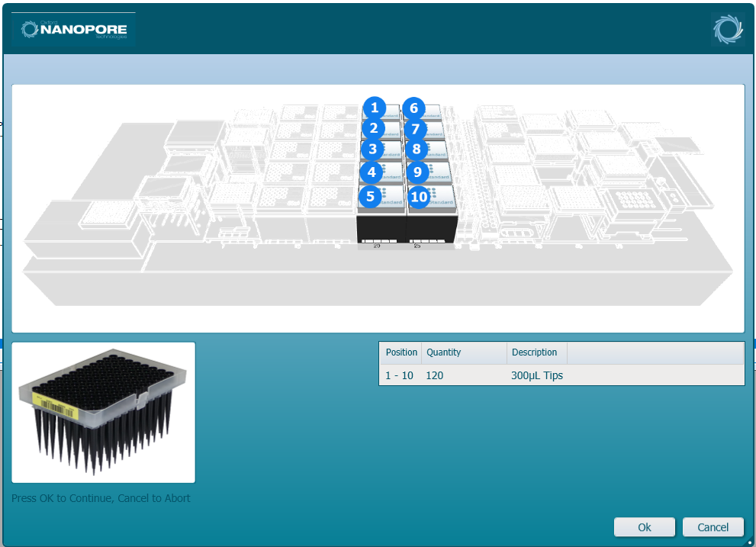Image resolution: width=756 pixels, height=547 pixels.
Task: Confirm with the Ok button
Action: click(x=644, y=527)
